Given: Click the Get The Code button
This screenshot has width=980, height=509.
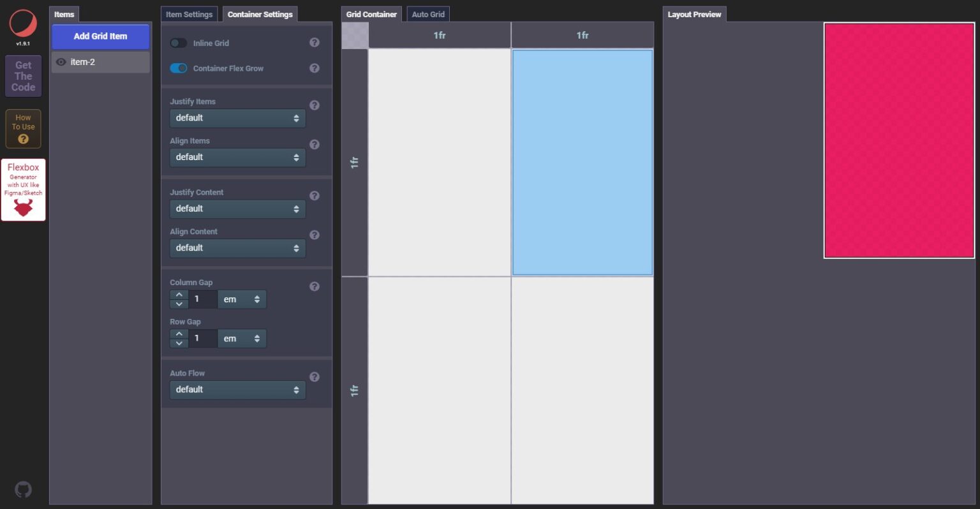Looking at the screenshot, I should coord(23,75).
